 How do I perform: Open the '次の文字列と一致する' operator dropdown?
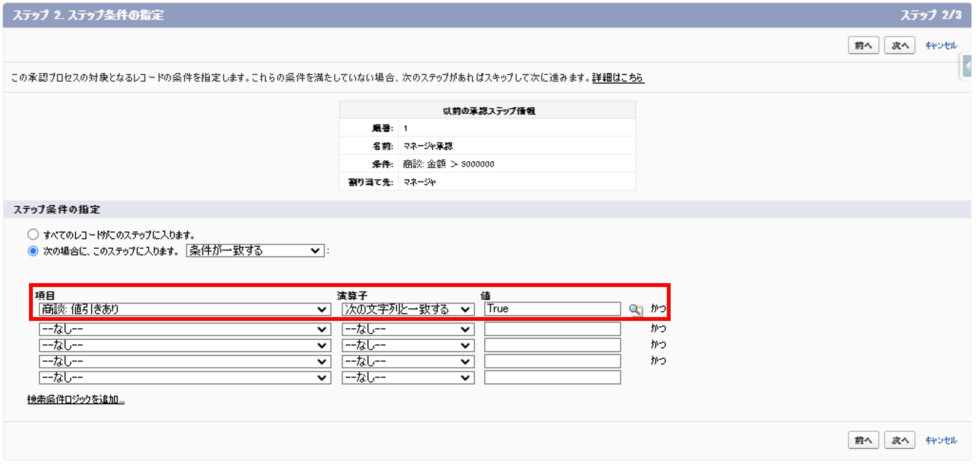click(408, 309)
